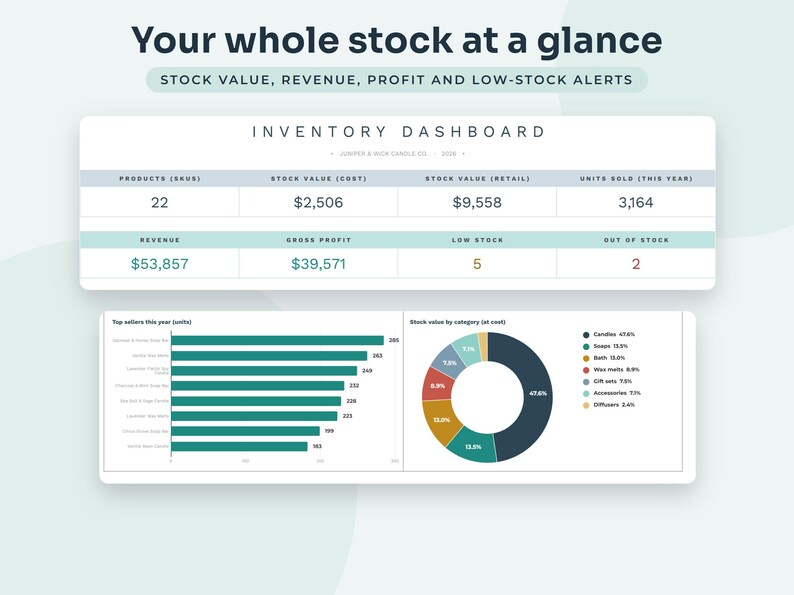Select the mustard Bath 13.0% donut segment
This screenshot has width=794, height=595.
tap(441, 420)
